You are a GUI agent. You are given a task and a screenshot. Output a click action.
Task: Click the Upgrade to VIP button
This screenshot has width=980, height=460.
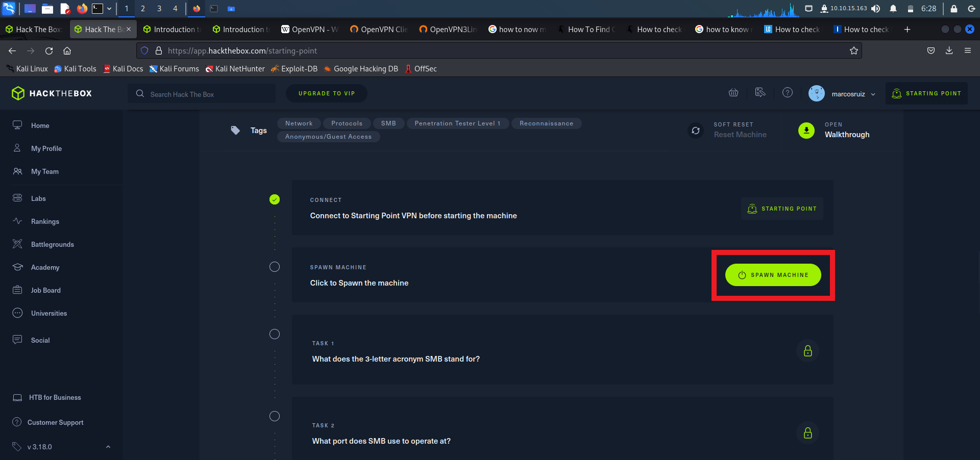[x=326, y=93]
